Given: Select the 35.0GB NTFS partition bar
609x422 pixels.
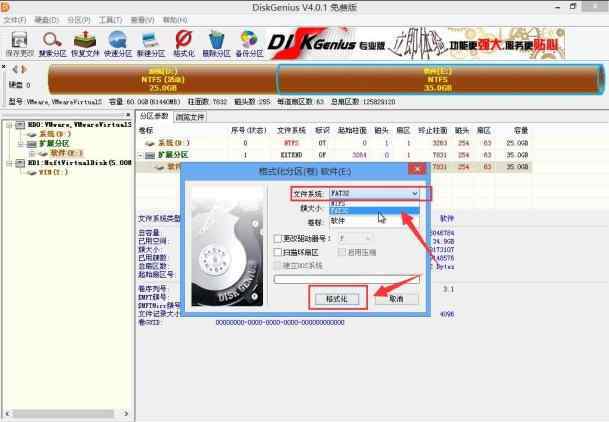Looking at the screenshot, I should click(440, 80).
